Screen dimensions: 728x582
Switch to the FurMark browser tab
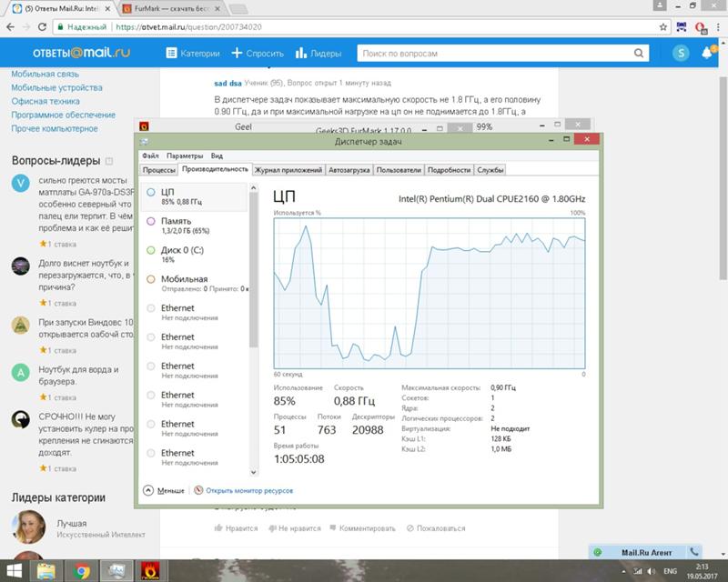tap(169, 8)
